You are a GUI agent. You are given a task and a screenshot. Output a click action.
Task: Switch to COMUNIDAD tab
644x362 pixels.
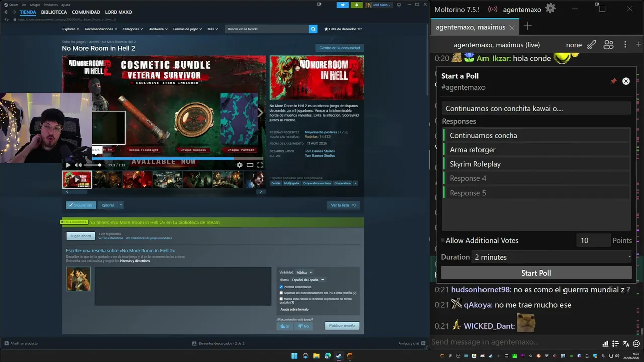pos(86,12)
